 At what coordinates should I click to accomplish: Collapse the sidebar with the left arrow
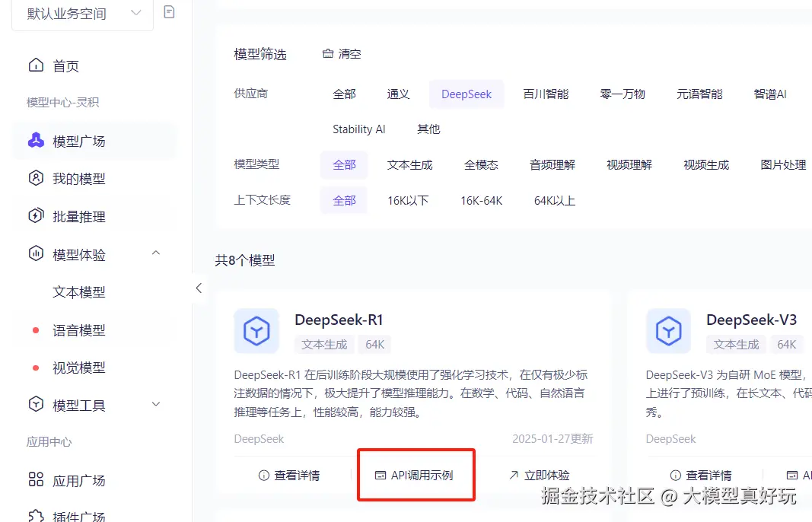(199, 288)
